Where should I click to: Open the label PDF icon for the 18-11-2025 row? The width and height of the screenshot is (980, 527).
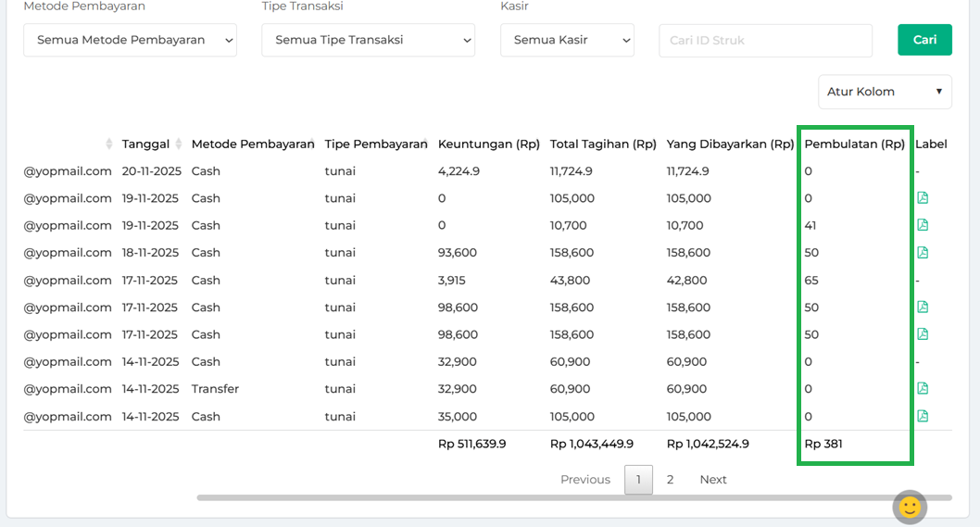tap(922, 253)
